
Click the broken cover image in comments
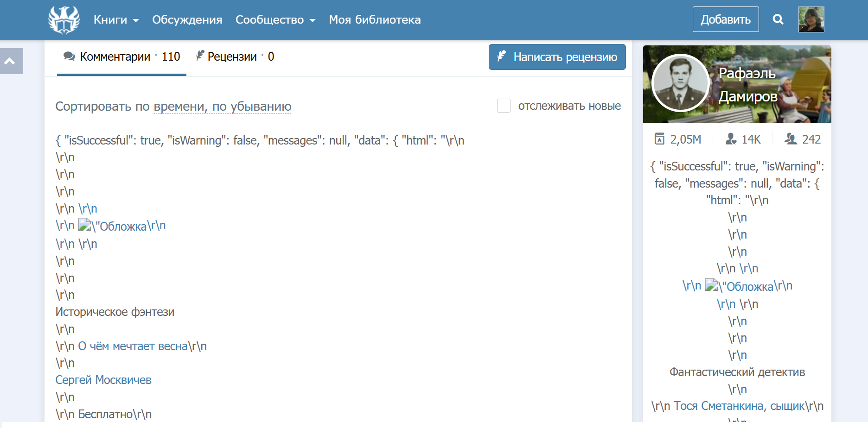84,225
